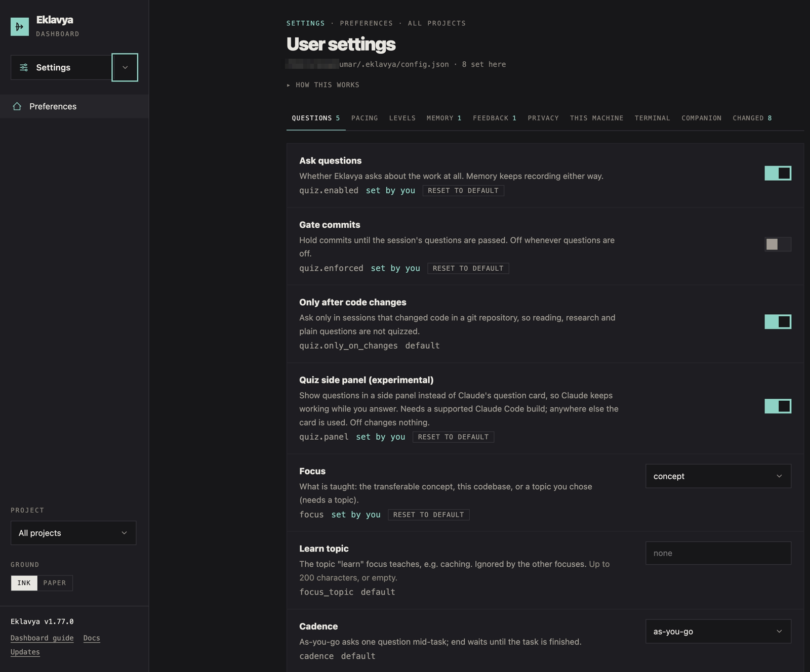Click the focus_topic key text
The height and width of the screenshot is (672, 810).
click(x=326, y=592)
